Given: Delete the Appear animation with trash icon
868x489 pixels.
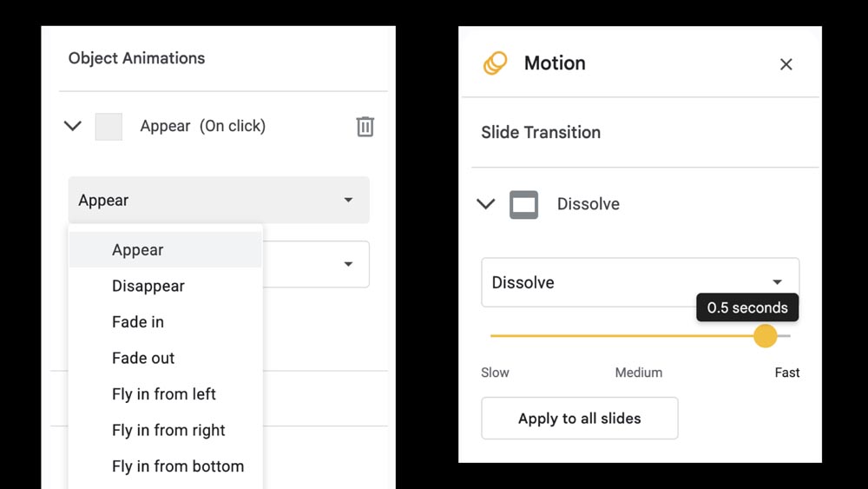Looking at the screenshot, I should pyautogui.click(x=365, y=127).
